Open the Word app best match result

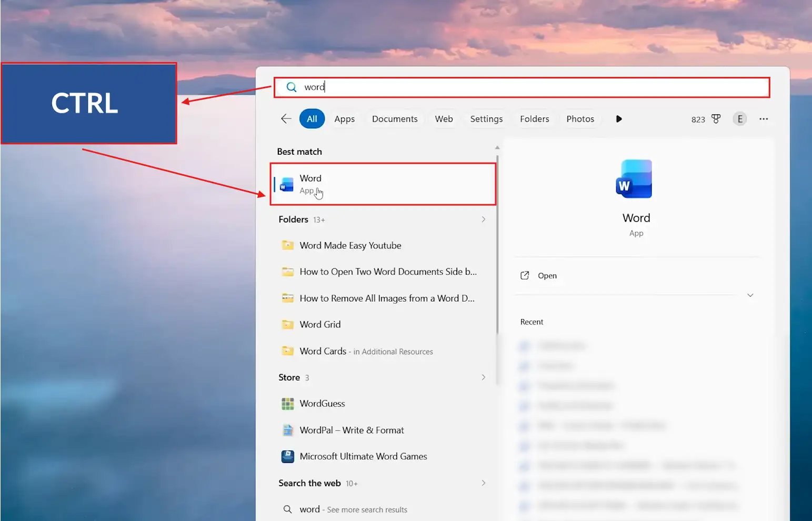(383, 184)
